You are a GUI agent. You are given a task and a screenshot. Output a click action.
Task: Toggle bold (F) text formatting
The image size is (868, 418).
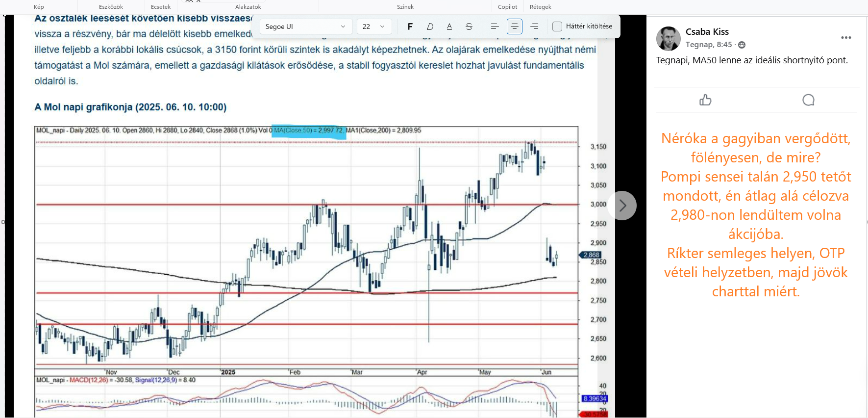tap(410, 26)
